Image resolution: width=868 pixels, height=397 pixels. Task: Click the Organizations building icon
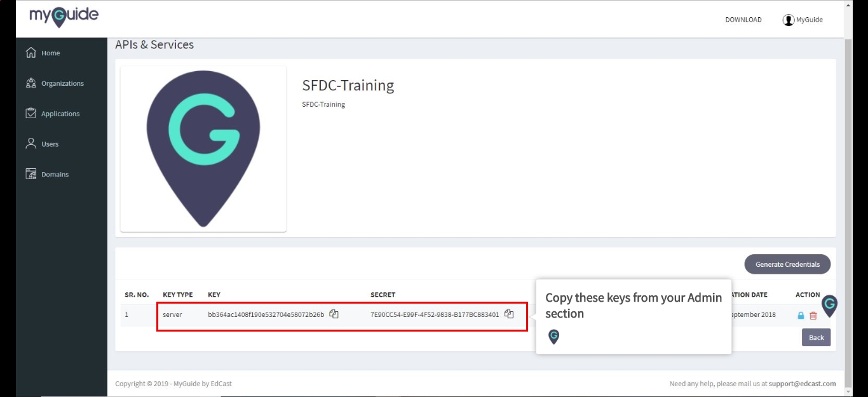coord(31,83)
